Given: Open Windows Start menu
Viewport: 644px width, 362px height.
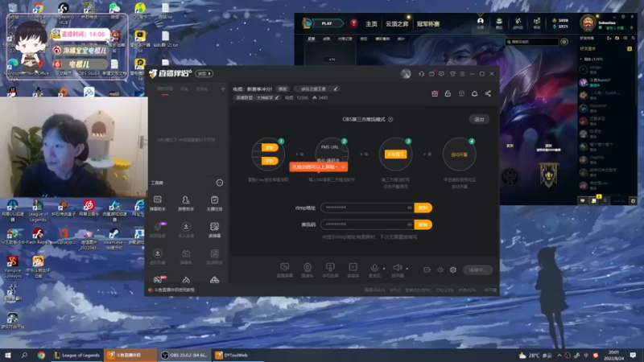Looking at the screenshot, I should point(8,355).
